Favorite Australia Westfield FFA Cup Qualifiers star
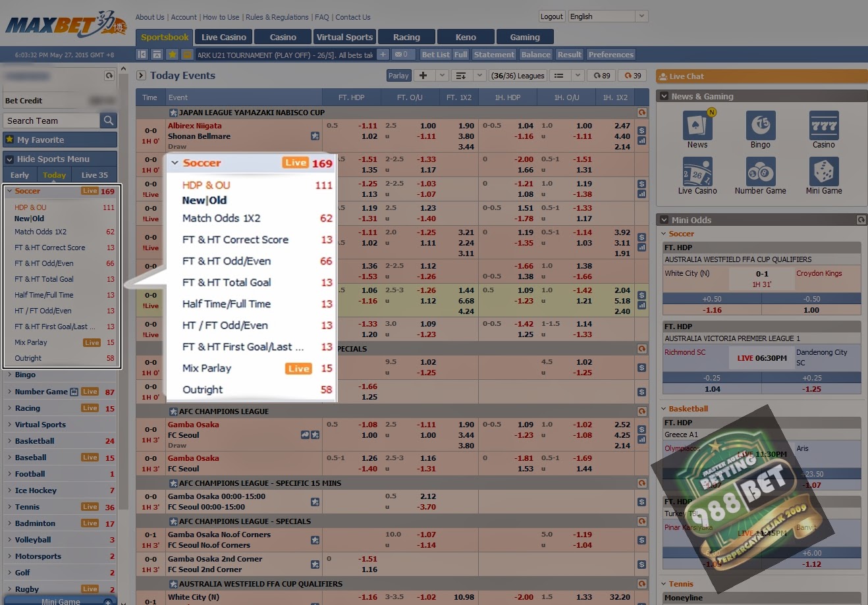Image resolution: width=868 pixels, height=605 pixels. tap(173, 584)
